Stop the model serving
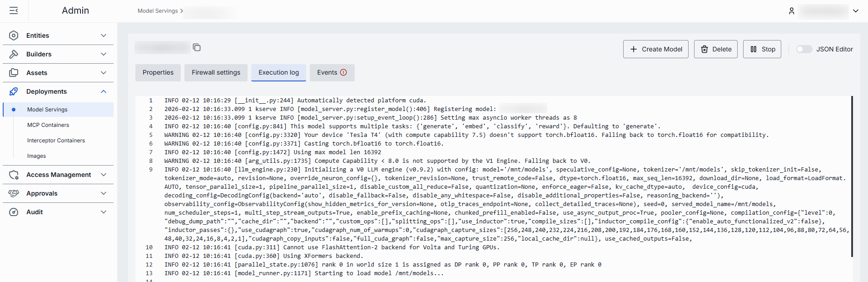The width and height of the screenshot is (868, 282). [762, 49]
